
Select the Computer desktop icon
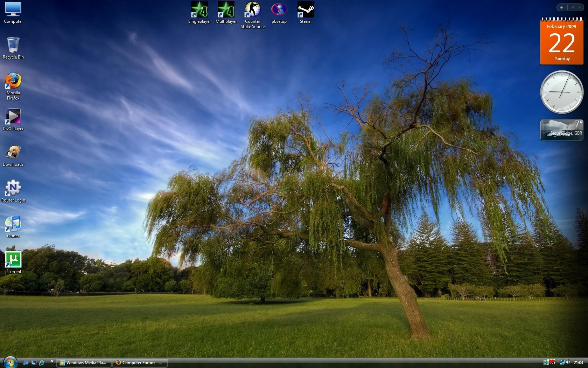[13, 13]
